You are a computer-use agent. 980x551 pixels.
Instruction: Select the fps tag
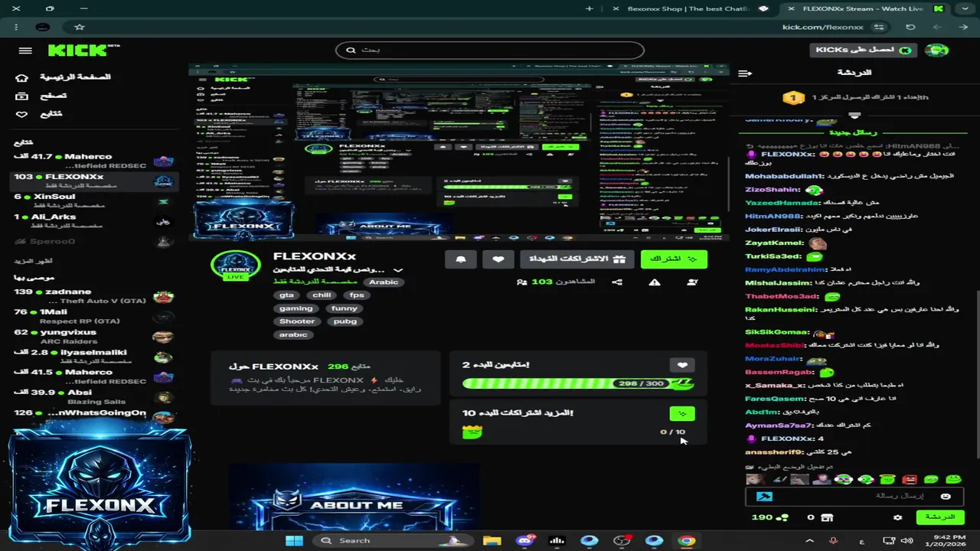tap(357, 295)
